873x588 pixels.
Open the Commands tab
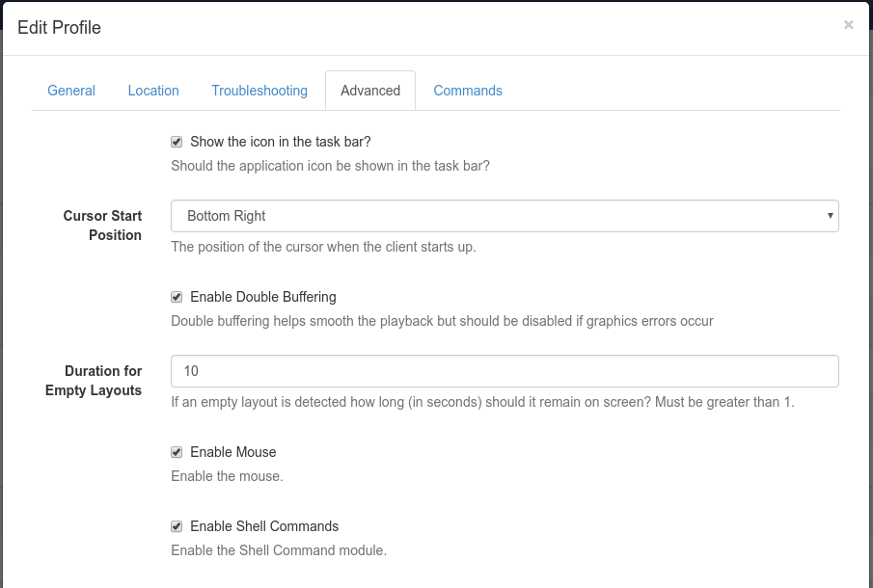468,91
